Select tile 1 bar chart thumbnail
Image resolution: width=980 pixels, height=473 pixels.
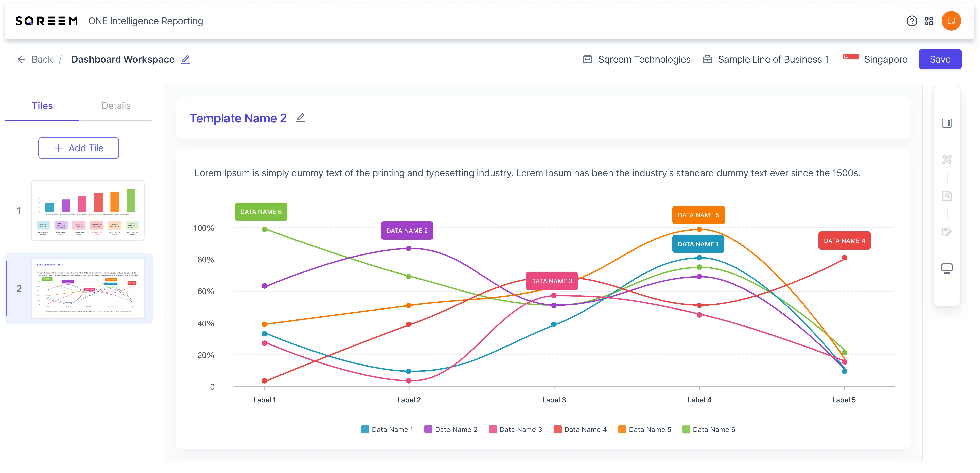pos(88,210)
